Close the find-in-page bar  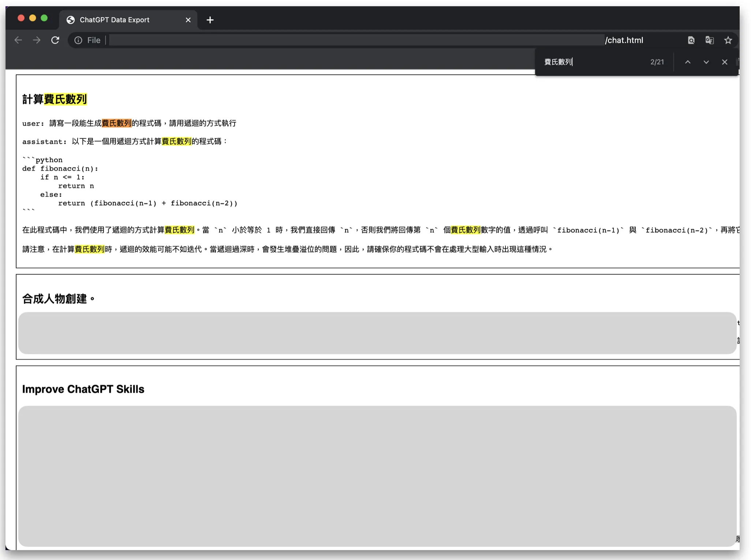point(724,62)
